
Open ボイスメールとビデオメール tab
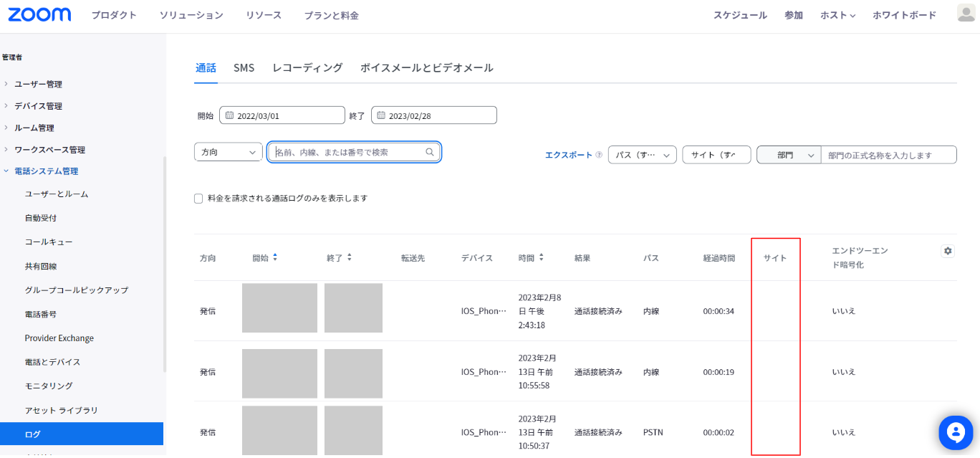click(427, 68)
